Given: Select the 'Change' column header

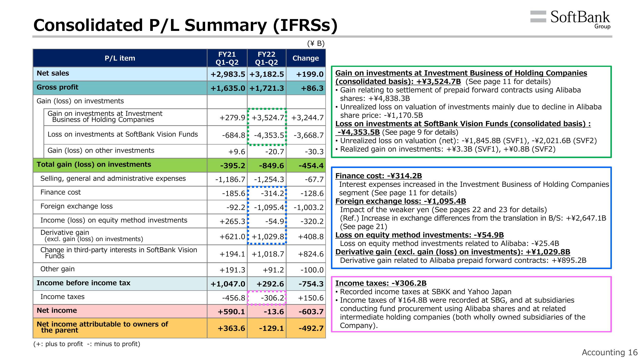Looking at the screenshot, I should click(x=306, y=58).
